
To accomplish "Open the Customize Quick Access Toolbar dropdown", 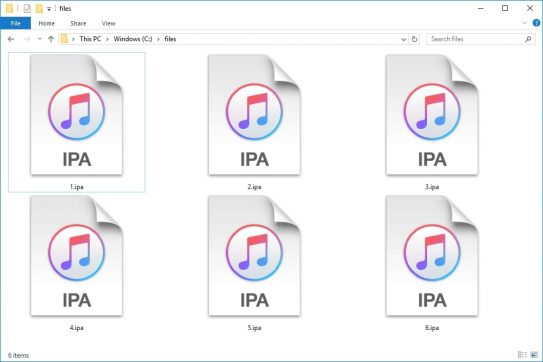I will [x=49, y=9].
